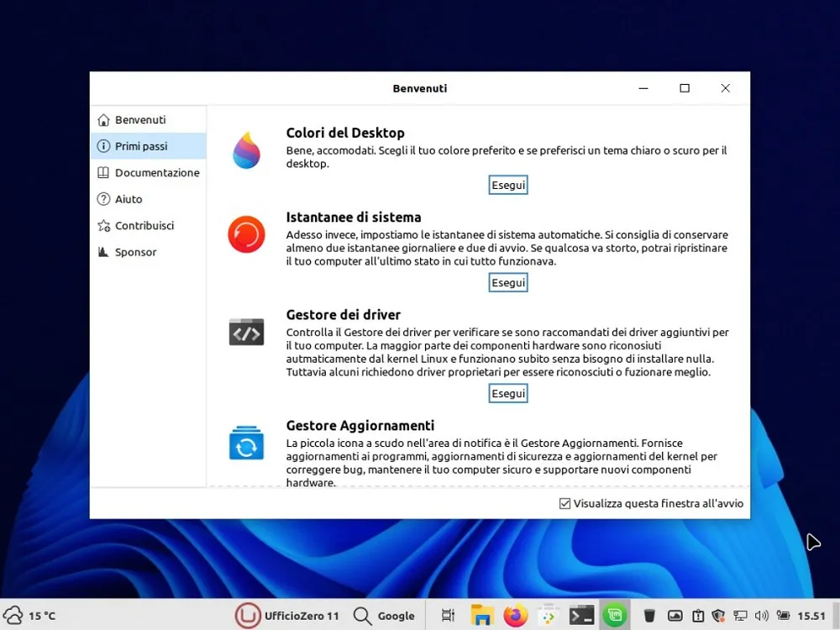840x630 pixels.
Task: Click the battery power tray icon
Action: (x=783, y=616)
